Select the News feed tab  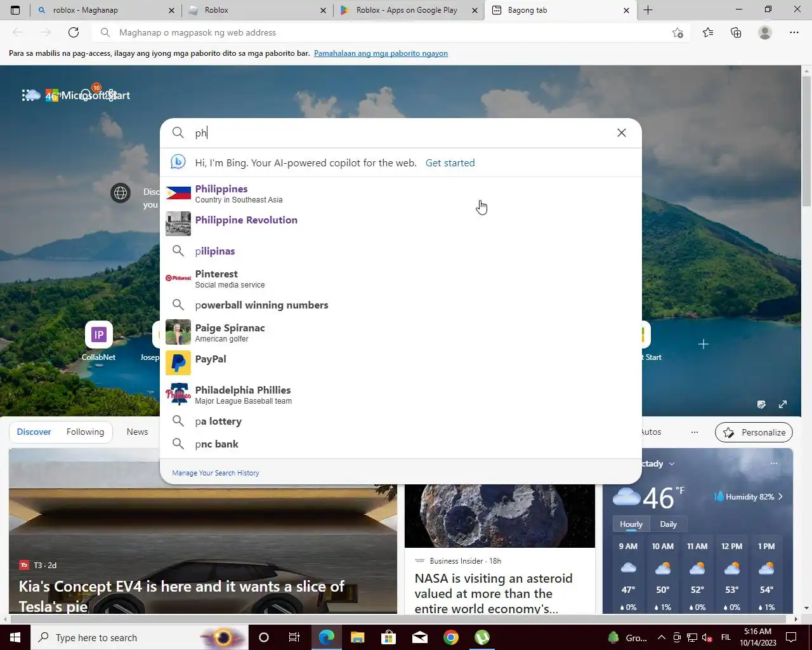point(137,432)
